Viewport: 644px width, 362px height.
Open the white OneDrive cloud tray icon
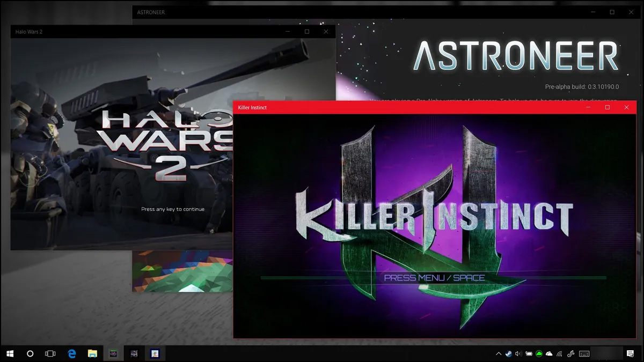click(549, 354)
